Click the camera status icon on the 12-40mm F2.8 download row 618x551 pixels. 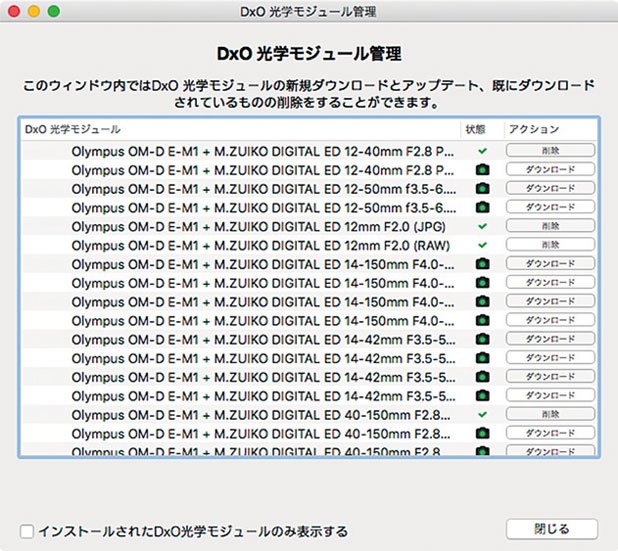point(482,169)
